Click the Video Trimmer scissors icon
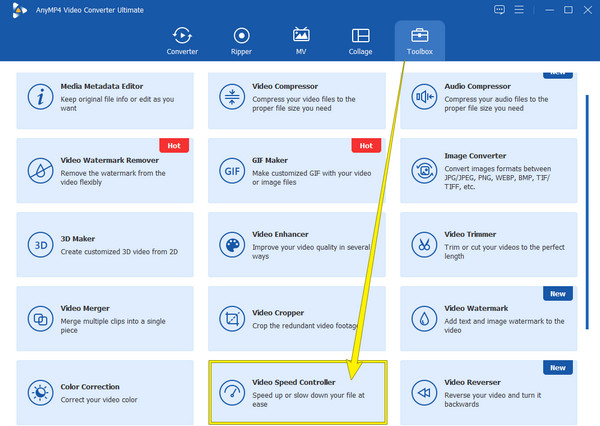Image resolution: width=600 pixels, height=426 pixels. click(424, 245)
